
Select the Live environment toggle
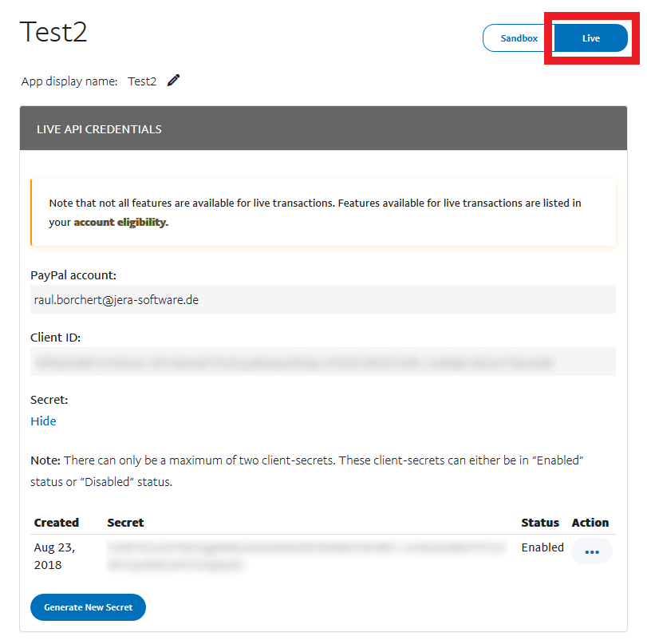point(590,38)
